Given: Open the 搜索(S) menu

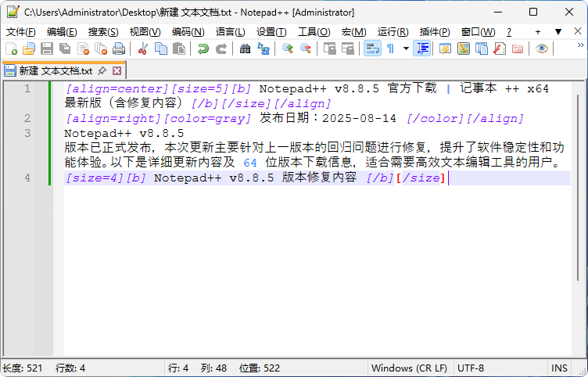Looking at the screenshot, I should [103, 32].
